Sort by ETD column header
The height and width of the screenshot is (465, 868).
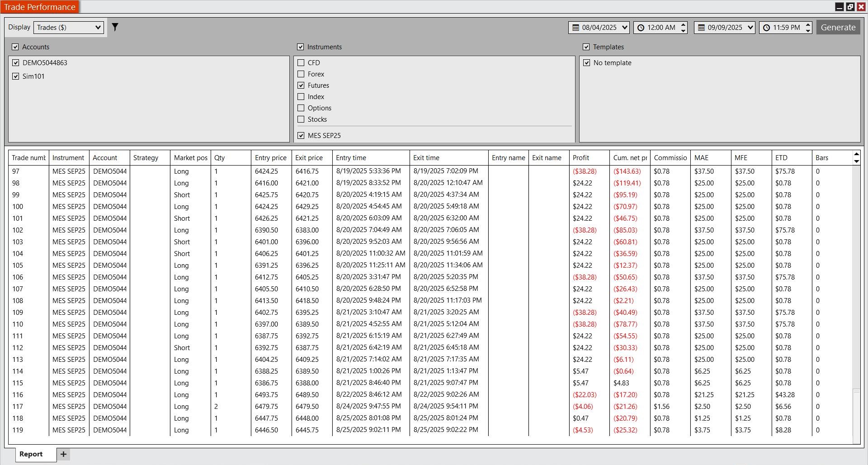pos(792,158)
